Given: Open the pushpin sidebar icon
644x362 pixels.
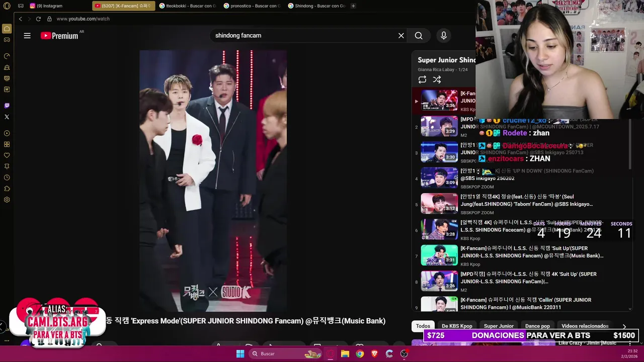Looking at the screenshot, I should tap(7, 166).
